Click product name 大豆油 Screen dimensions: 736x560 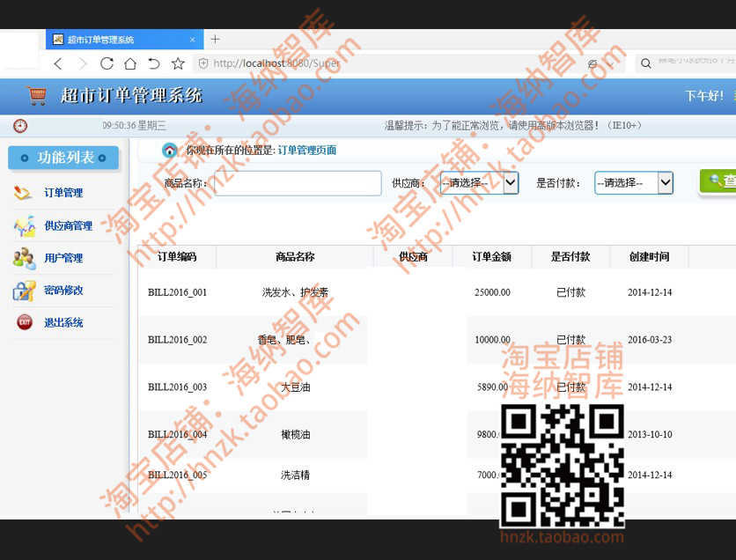tap(295, 387)
